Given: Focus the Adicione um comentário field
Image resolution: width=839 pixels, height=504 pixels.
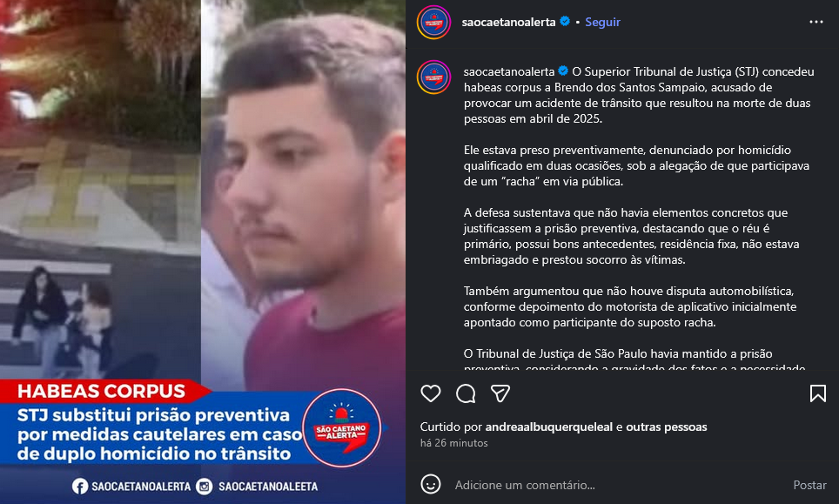Looking at the screenshot, I should pos(615,485).
